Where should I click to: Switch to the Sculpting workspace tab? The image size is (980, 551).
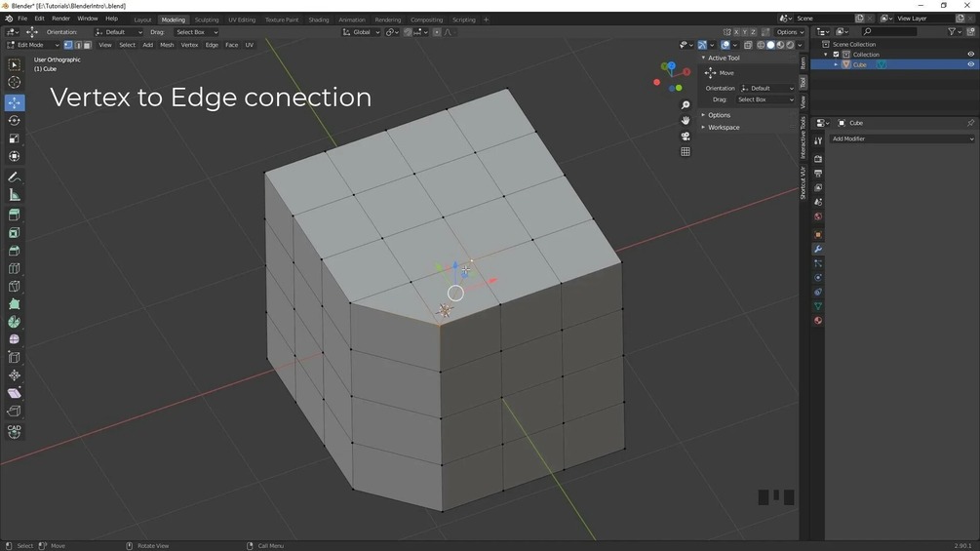pyautogui.click(x=207, y=20)
